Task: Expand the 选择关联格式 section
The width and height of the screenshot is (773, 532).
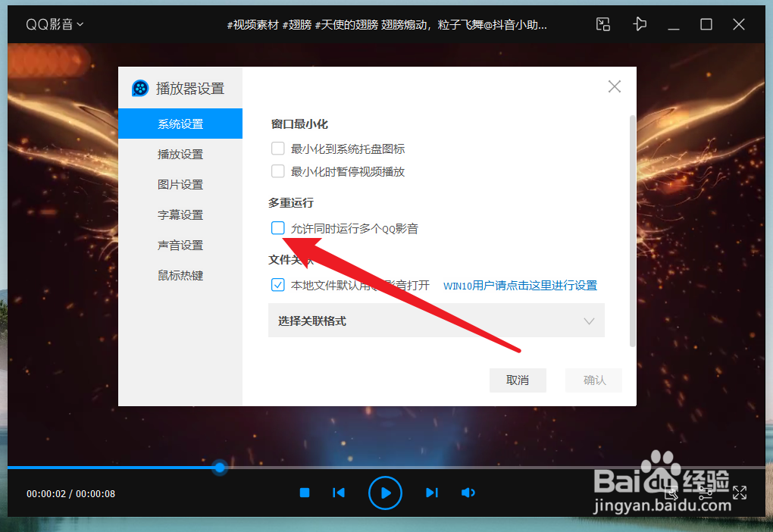Action: [x=437, y=321]
